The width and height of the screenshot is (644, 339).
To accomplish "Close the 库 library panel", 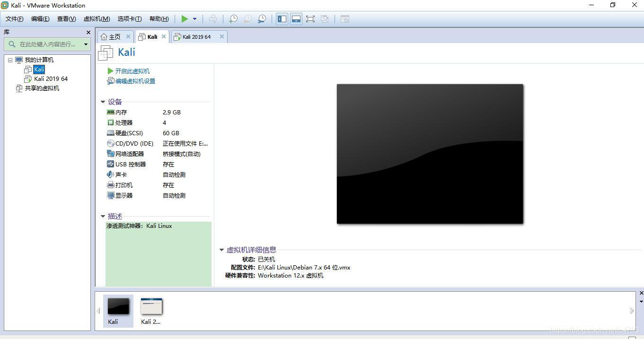I will pos(88,32).
